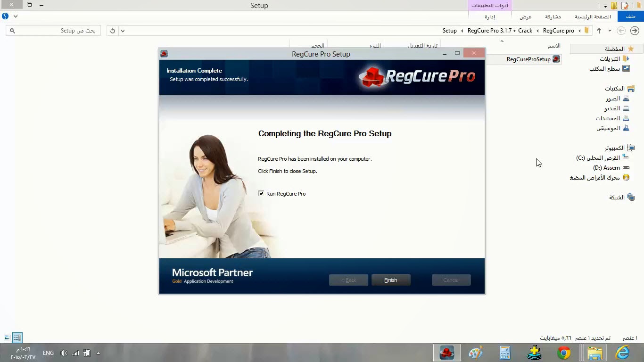Open the الصور library
This screenshot has height=362, width=644.
(613, 99)
